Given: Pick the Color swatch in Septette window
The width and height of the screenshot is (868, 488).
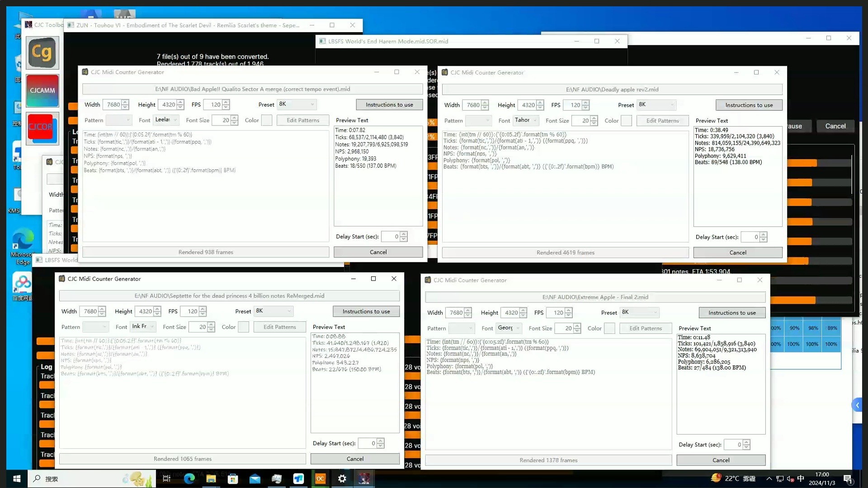Looking at the screenshot, I should 243,327.
